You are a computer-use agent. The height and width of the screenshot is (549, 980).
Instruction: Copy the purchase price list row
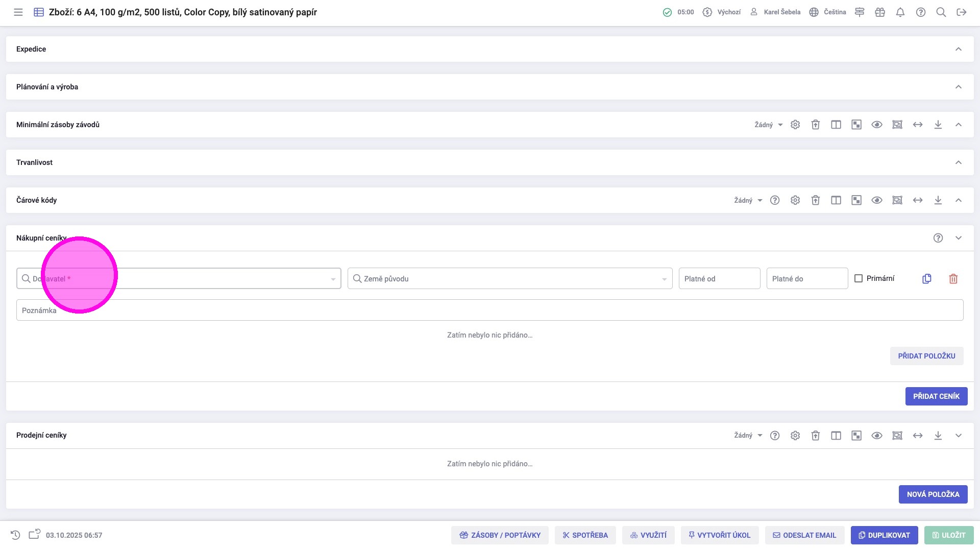tap(927, 279)
